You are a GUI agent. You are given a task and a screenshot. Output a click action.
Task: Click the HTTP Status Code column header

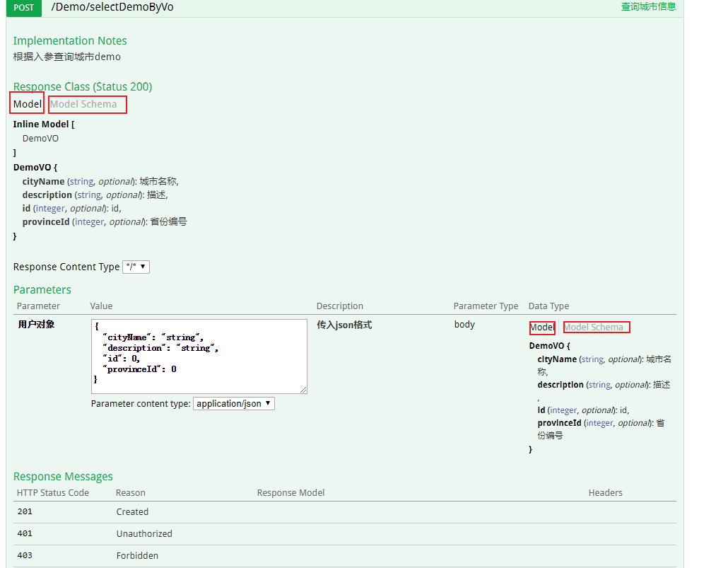click(x=52, y=493)
